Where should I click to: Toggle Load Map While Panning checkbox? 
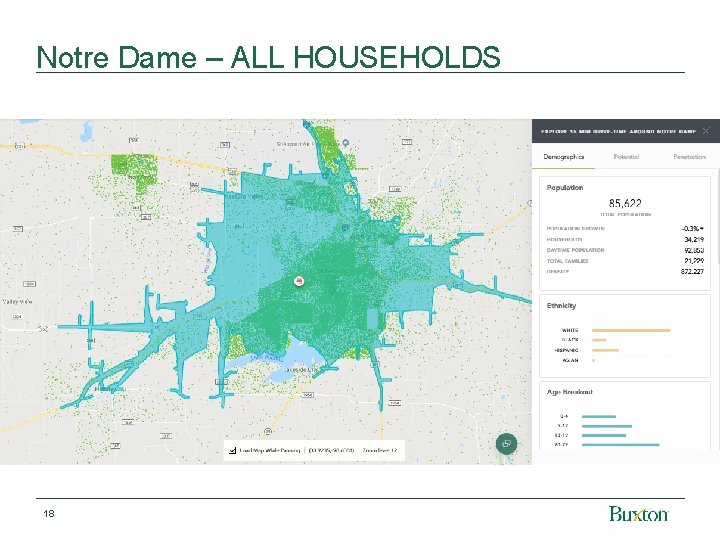coord(232,450)
